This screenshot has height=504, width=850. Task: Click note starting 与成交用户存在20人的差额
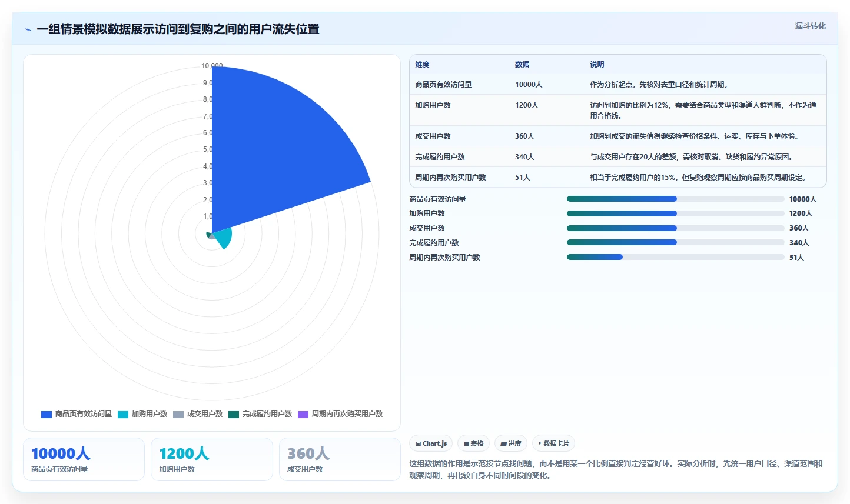coord(692,157)
